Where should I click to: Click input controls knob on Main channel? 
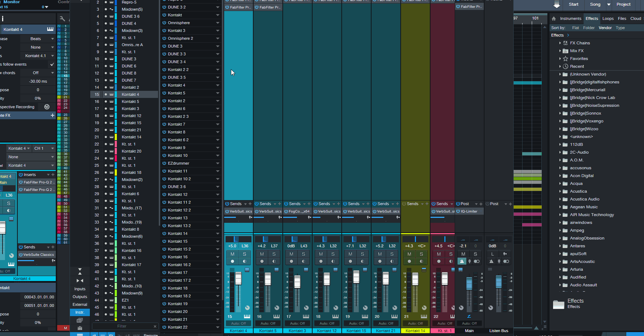click(461, 308)
